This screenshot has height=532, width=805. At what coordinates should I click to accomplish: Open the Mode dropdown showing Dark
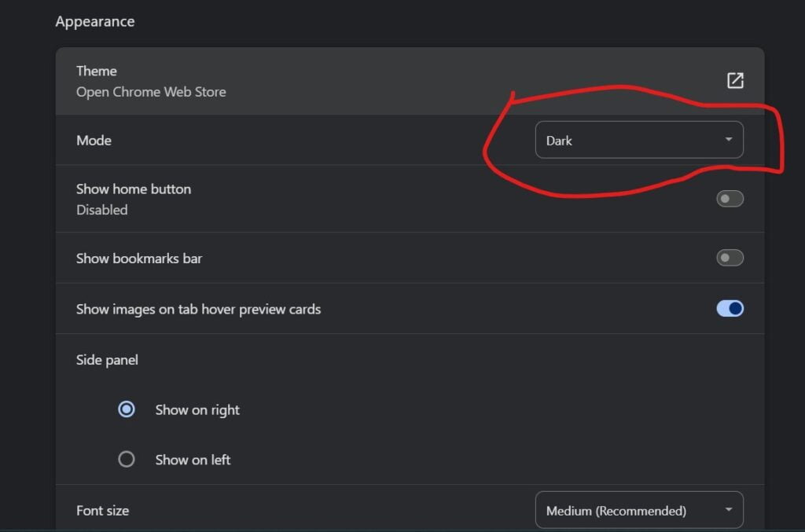(639, 140)
